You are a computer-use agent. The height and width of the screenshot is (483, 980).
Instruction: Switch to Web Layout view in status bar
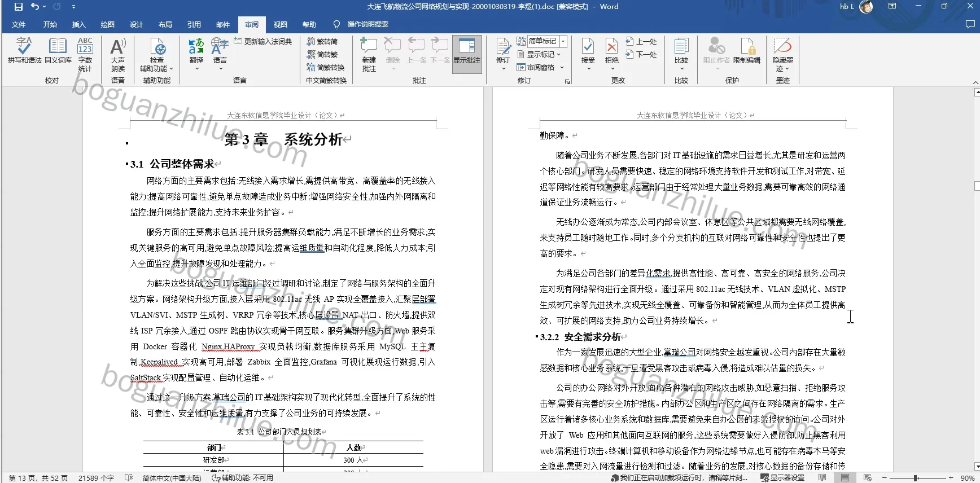(868, 478)
